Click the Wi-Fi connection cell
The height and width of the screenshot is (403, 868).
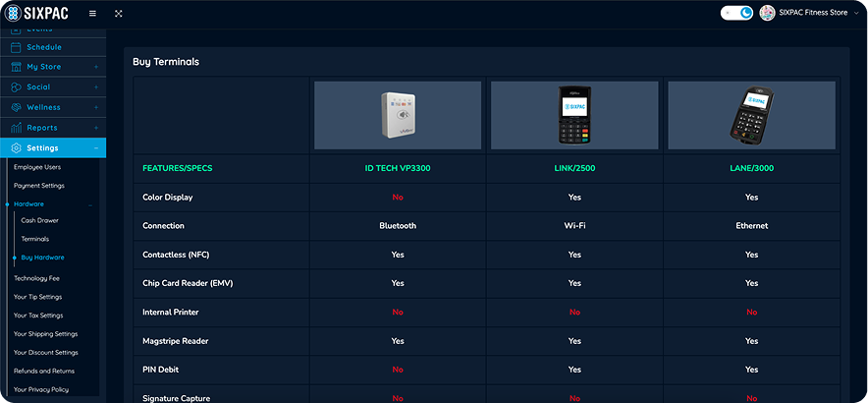[574, 226]
